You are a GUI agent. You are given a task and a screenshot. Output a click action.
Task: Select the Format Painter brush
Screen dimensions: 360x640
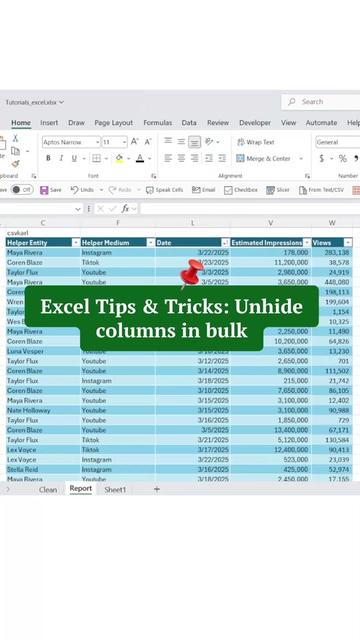16,164
